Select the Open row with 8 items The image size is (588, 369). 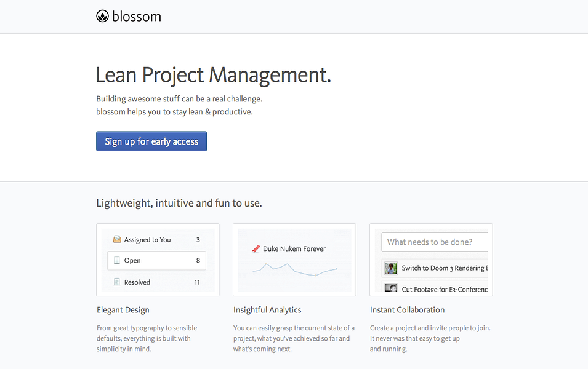[157, 261]
